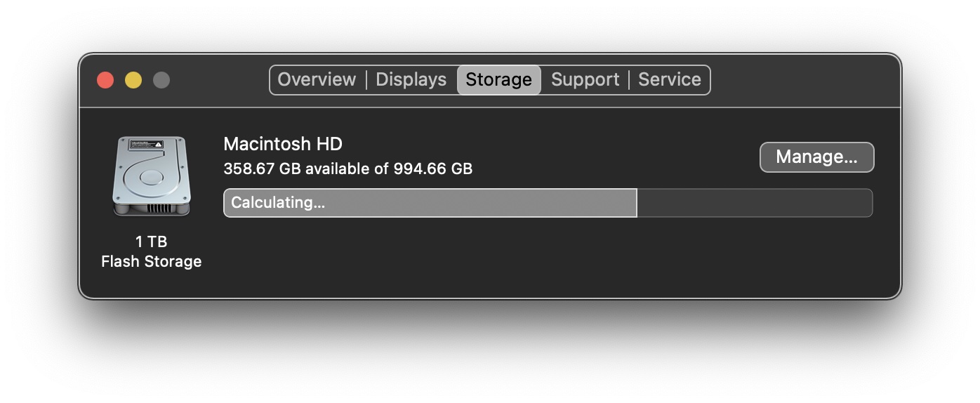Click the 1 TB capacity label
Image resolution: width=980 pixels, height=403 pixels.
(x=151, y=242)
